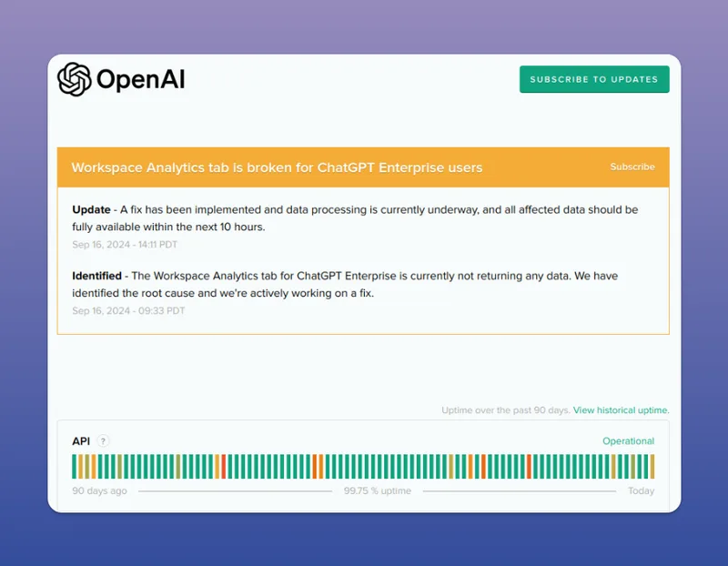Click a green uptime bar near Today
Viewport: 728px width, 566px height.
644,464
